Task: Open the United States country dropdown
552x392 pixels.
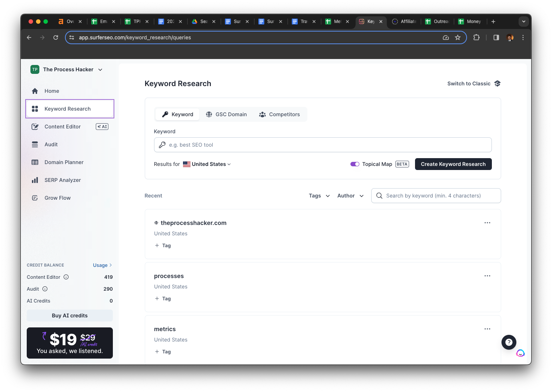Action: tap(207, 164)
